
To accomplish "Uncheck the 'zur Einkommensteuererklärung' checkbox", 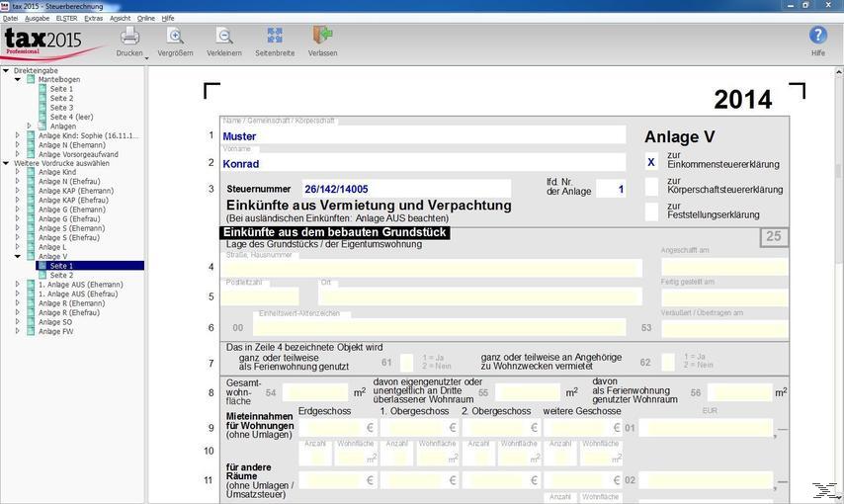I will point(651,161).
